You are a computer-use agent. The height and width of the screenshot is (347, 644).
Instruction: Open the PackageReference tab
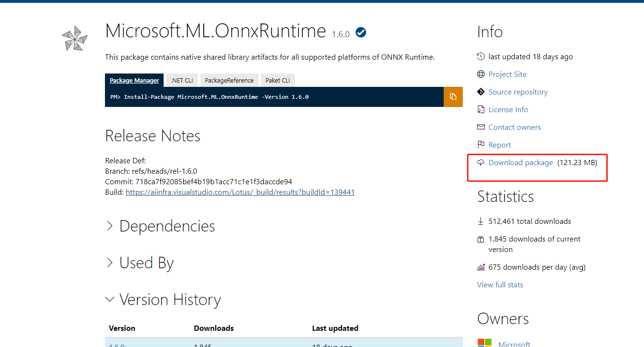229,80
